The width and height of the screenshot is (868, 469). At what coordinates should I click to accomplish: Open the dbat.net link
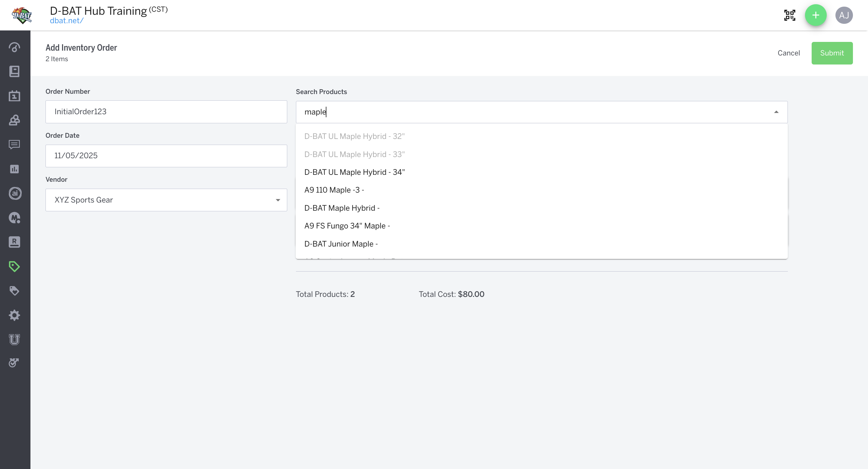point(66,20)
